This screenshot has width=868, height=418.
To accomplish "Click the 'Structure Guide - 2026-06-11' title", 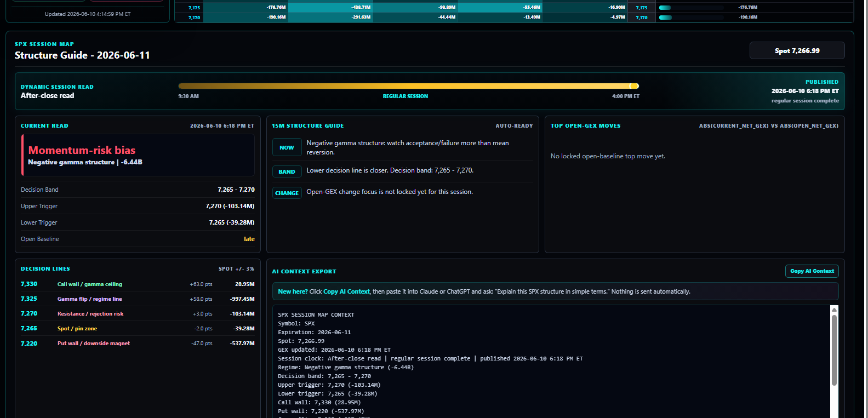I will coord(82,55).
